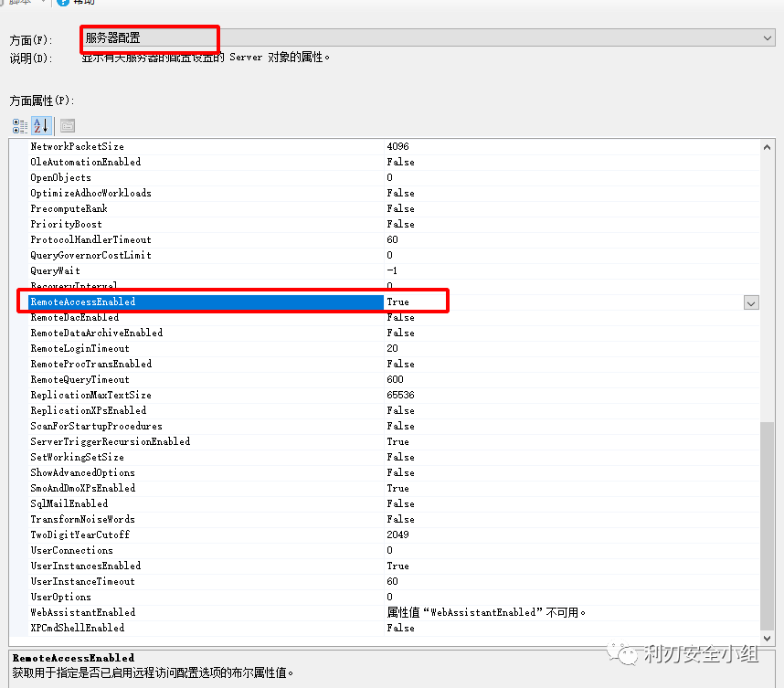Click the RemoteQueryTimeout value 600

click(x=395, y=380)
